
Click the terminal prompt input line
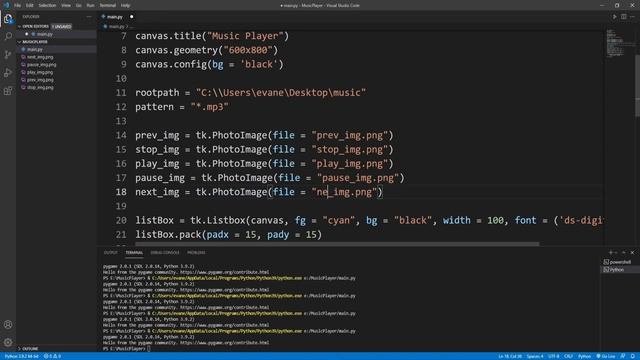[127, 349]
